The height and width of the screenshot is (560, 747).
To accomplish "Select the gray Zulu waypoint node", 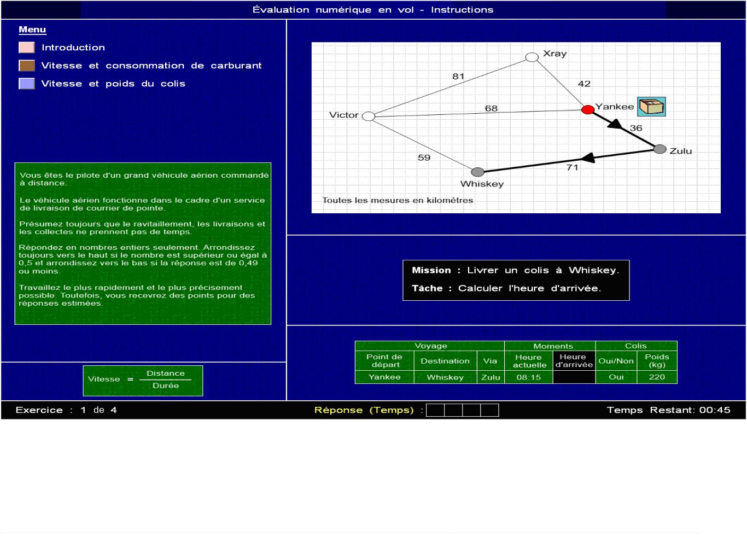I will pos(660,149).
